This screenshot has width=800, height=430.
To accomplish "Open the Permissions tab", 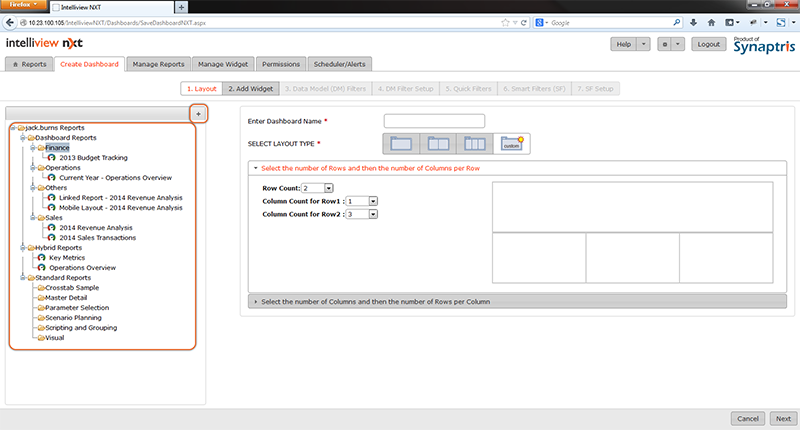I will click(x=281, y=64).
